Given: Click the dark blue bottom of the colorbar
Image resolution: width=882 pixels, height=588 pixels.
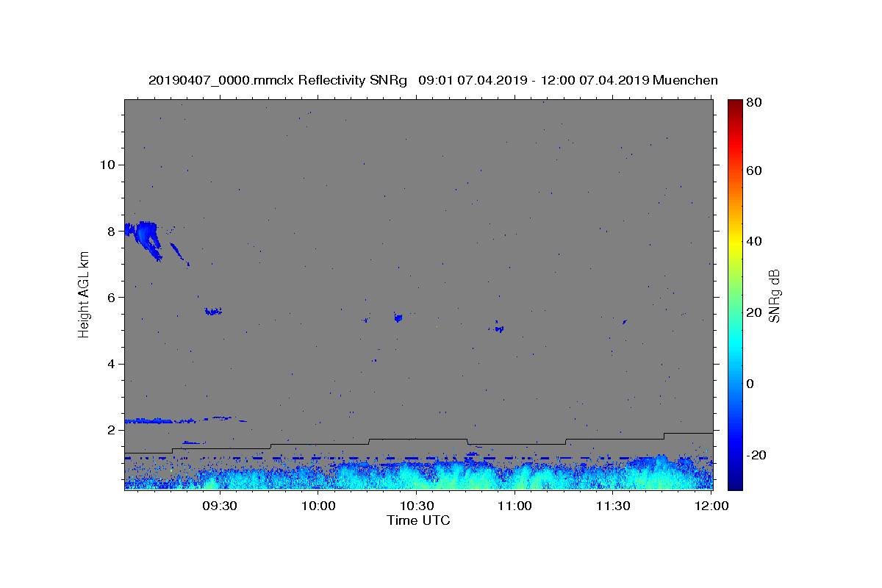Looking at the screenshot, I should [735, 481].
